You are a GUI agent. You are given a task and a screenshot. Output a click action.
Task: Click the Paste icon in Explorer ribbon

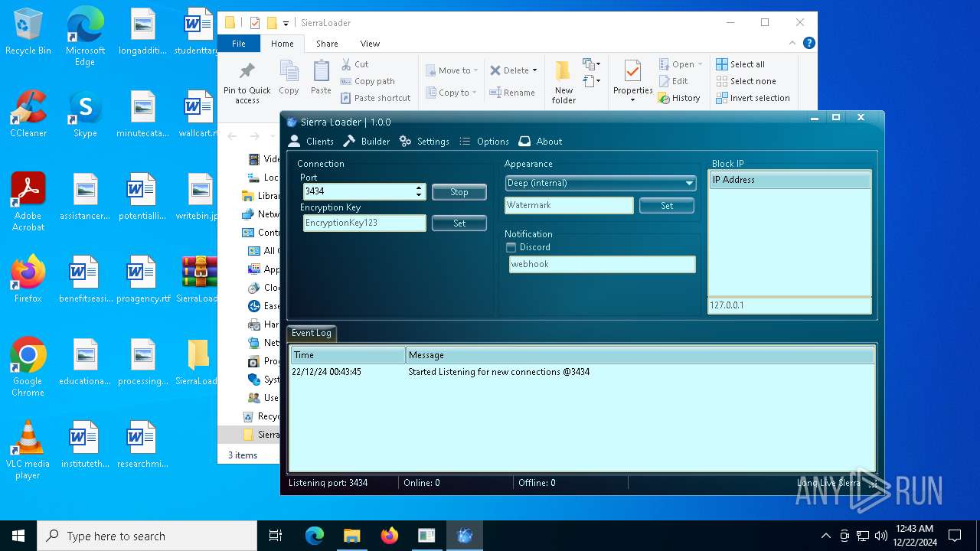pos(321,78)
